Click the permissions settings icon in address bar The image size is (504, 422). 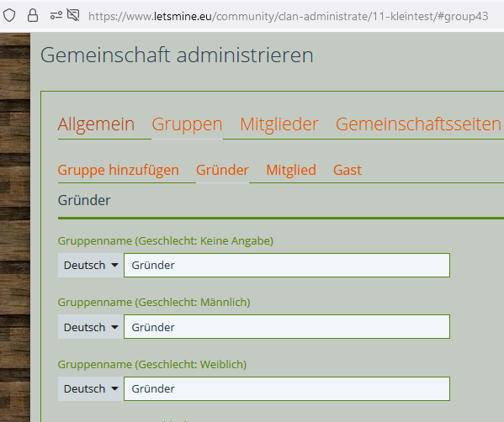(56, 15)
